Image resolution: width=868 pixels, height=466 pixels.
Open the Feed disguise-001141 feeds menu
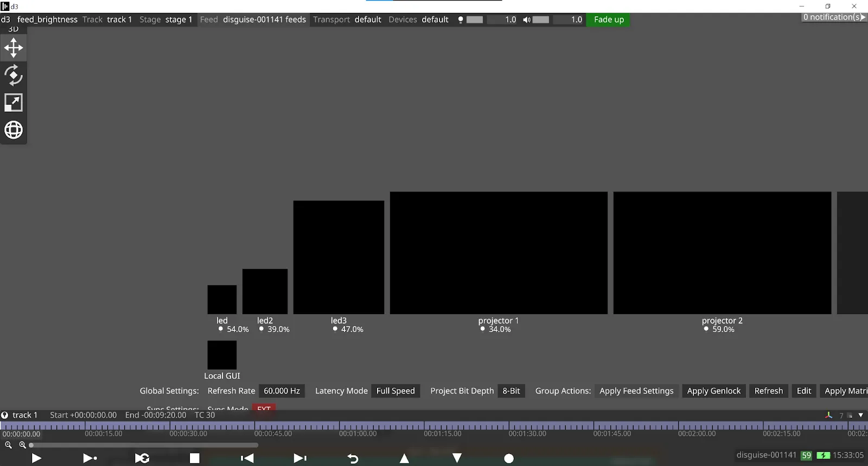pos(253,20)
